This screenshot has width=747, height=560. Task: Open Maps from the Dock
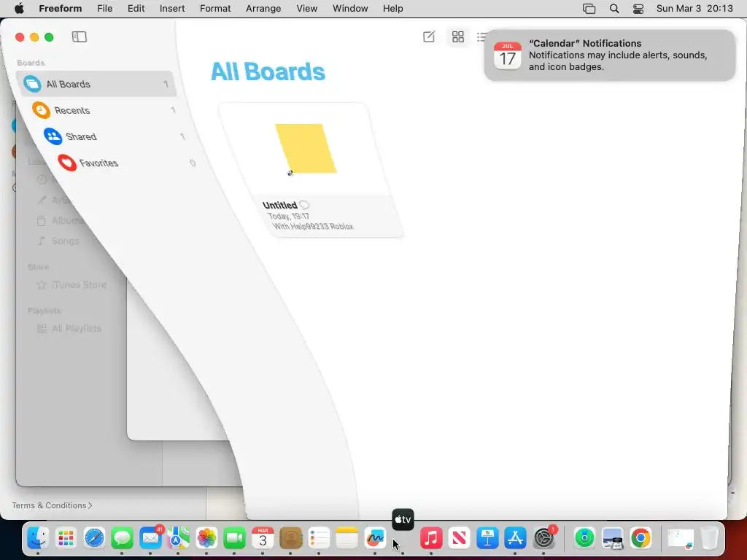178,538
